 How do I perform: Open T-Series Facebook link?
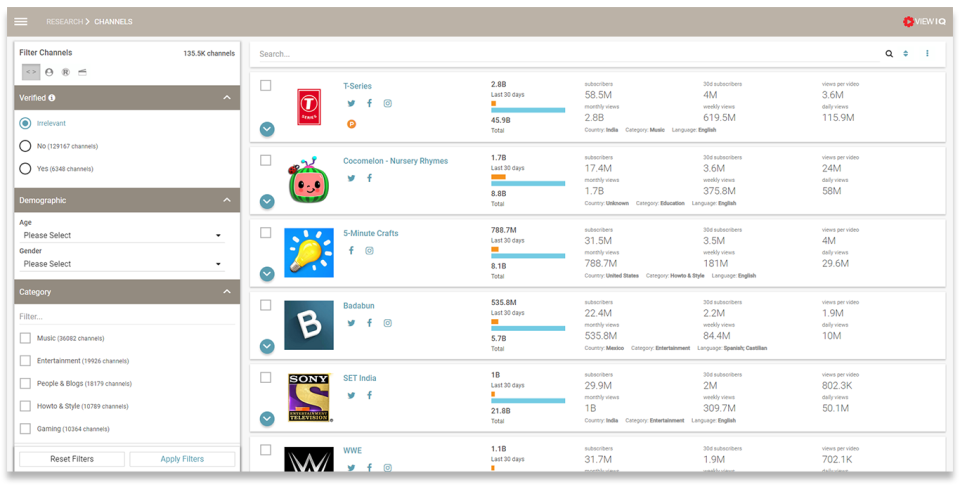pos(369,104)
